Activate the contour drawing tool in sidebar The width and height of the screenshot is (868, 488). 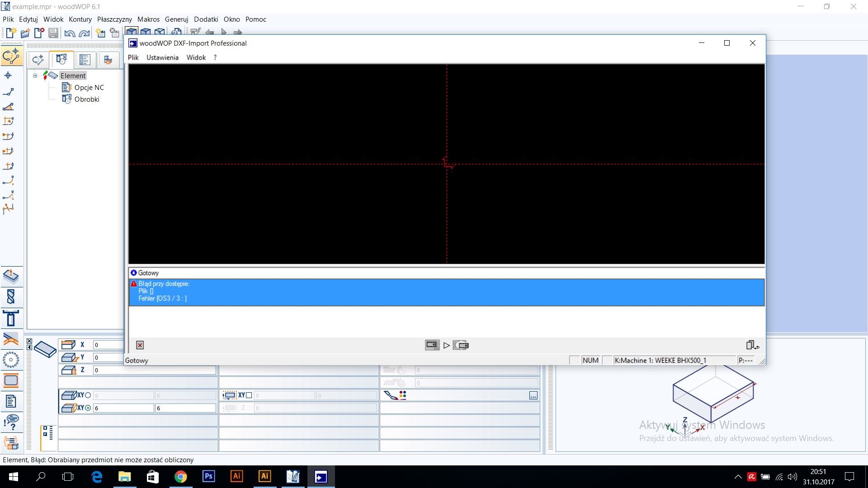point(11,56)
